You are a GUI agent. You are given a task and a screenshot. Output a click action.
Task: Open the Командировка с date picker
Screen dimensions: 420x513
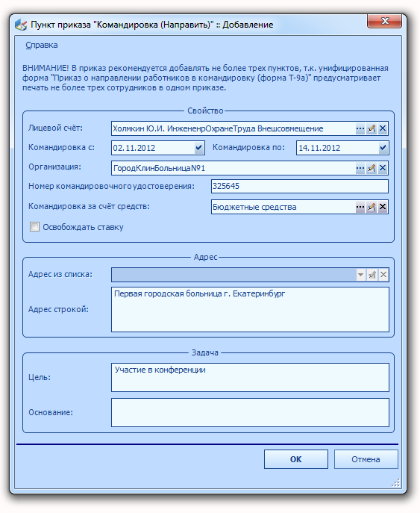[198, 148]
